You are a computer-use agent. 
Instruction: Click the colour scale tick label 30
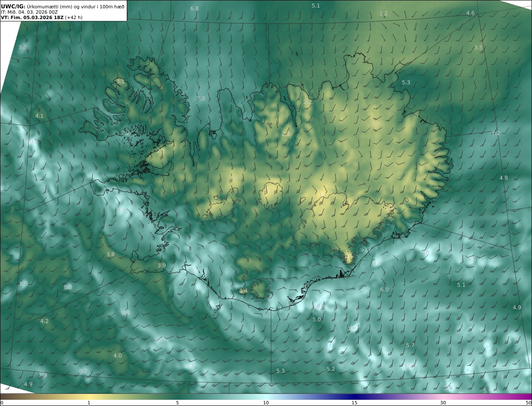coord(443,403)
